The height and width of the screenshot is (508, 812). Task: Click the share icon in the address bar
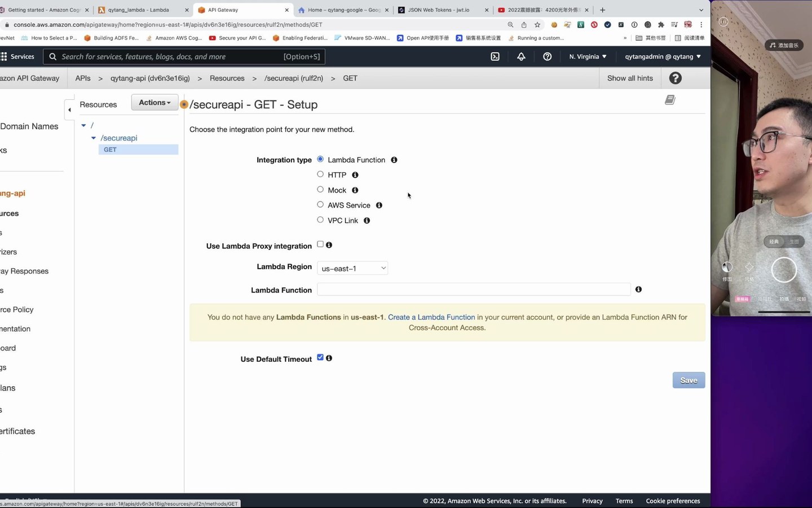tap(524, 25)
